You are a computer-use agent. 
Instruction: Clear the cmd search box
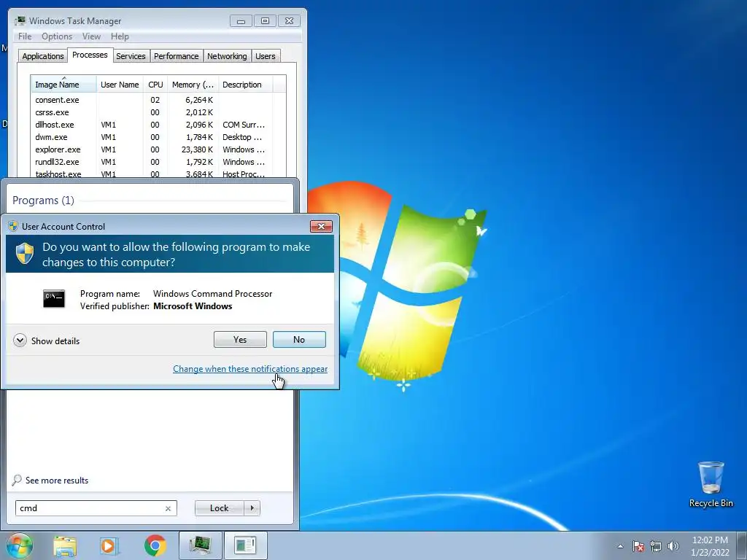(168, 508)
